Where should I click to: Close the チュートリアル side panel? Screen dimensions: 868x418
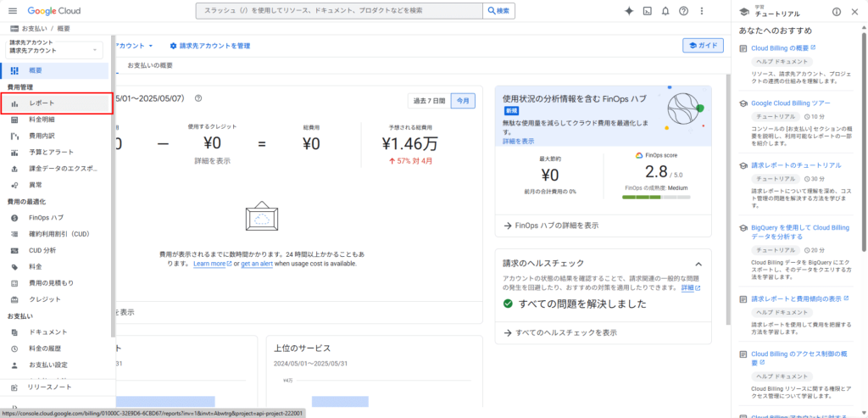[x=854, y=12]
